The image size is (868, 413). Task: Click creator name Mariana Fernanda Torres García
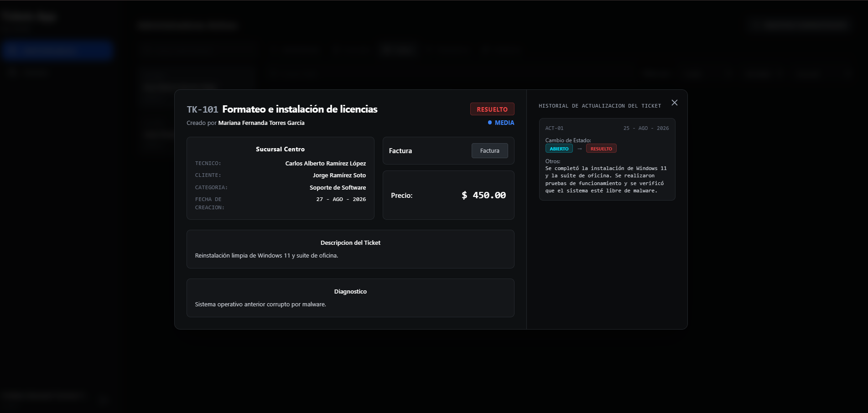click(x=261, y=123)
